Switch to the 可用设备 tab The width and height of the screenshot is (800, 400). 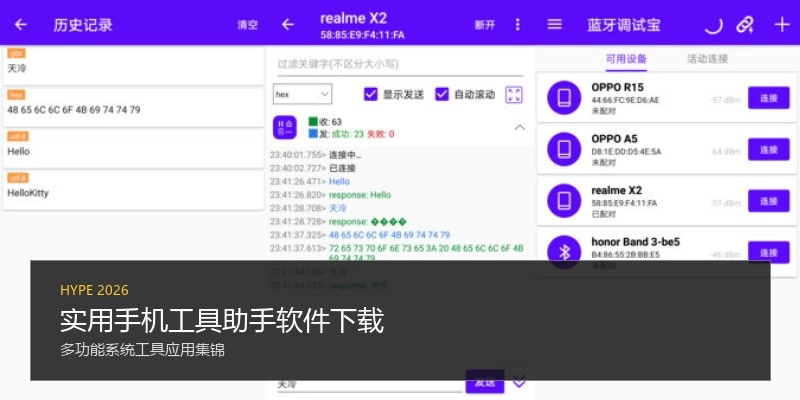tap(626, 59)
